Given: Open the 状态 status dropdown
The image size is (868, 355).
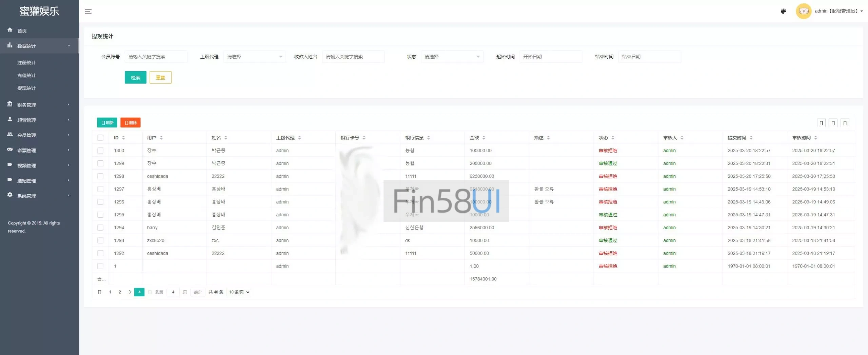Looking at the screenshot, I should pyautogui.click(x=452, y=57).
